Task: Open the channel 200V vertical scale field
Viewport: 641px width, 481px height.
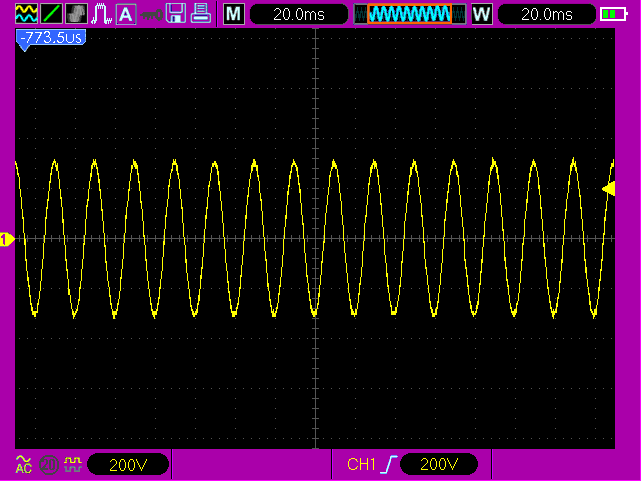Action: (128, 464)
